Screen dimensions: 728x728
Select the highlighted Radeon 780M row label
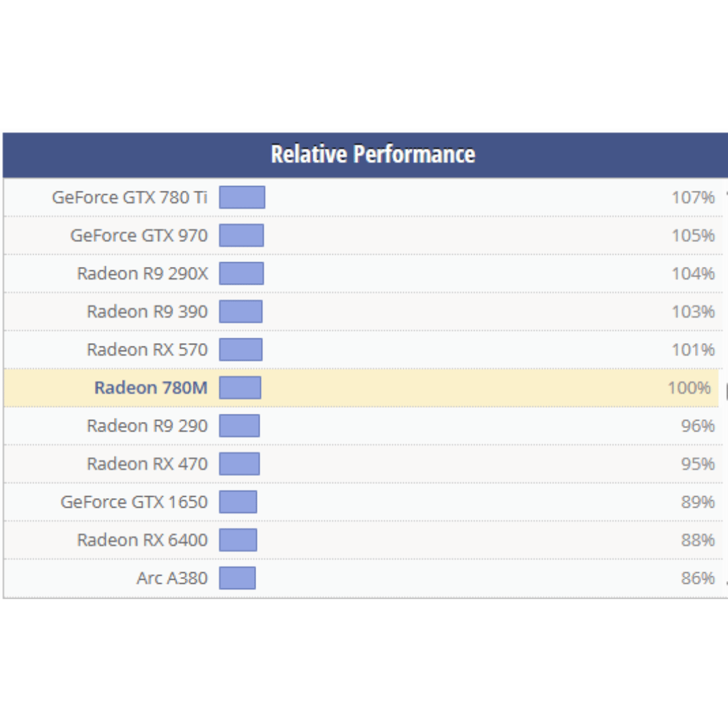tap(151, 388)
